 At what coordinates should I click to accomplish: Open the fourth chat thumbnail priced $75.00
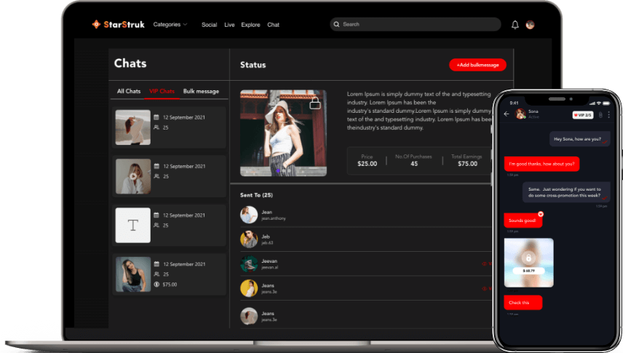coord(132,274)
